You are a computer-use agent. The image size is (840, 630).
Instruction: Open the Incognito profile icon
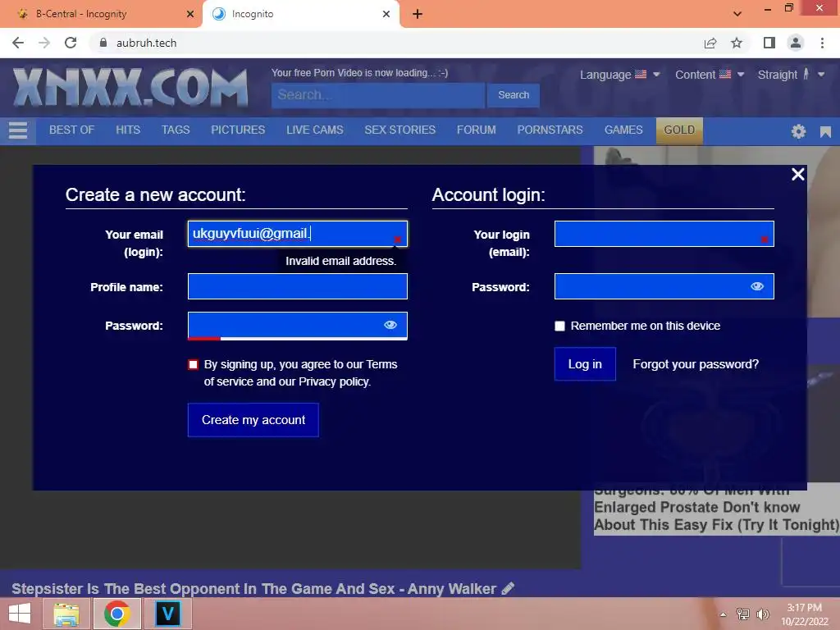796,43
